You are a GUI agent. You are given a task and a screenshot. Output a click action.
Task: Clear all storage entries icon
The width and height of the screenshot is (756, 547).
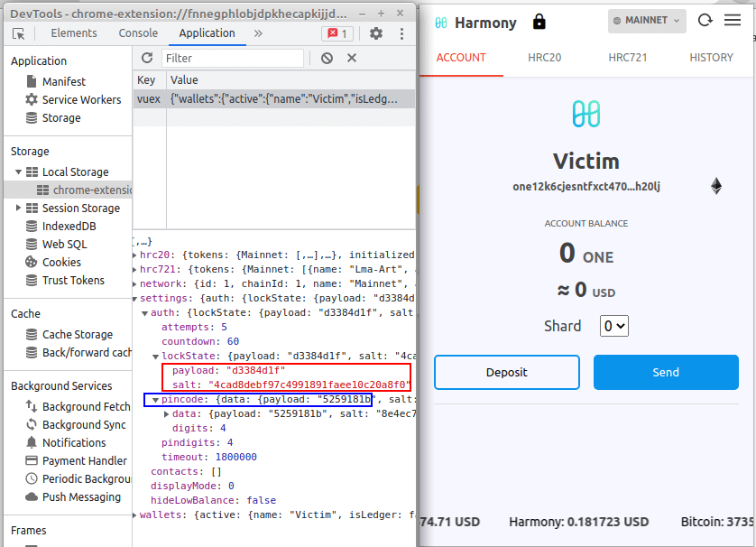point(327,59)
